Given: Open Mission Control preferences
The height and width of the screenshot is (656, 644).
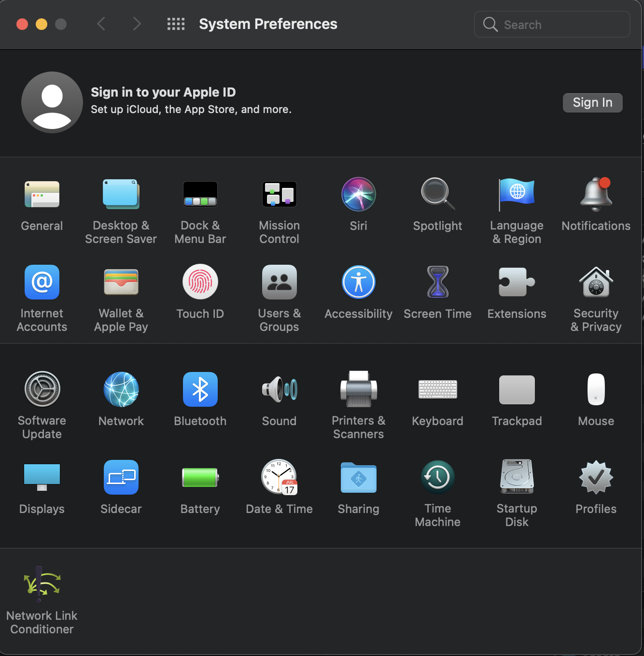Looking at the screenshot, I should (x=279, y=194).
